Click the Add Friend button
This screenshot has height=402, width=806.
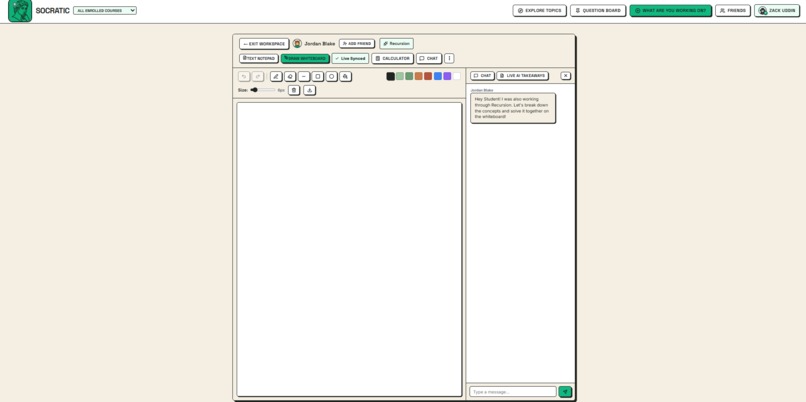(357, 44)
